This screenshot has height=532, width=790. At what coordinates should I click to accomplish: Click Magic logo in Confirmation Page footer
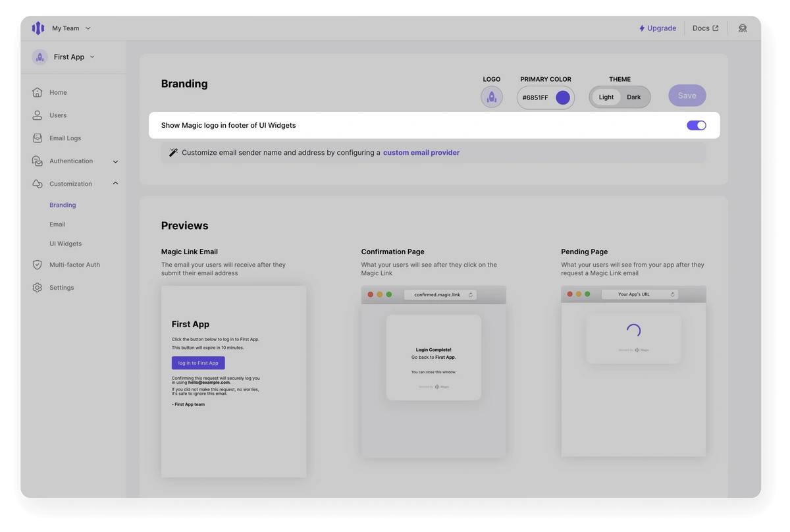coord(442,387)
